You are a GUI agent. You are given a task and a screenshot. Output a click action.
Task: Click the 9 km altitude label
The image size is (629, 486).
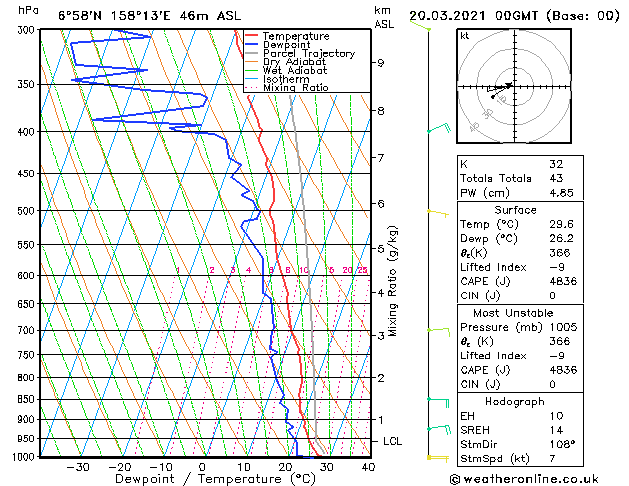tap(380, 63)
